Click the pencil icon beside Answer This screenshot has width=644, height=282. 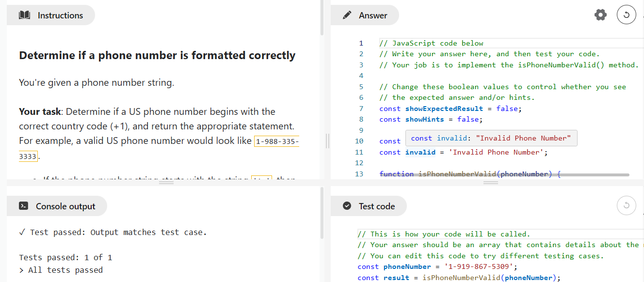[347, 16]
